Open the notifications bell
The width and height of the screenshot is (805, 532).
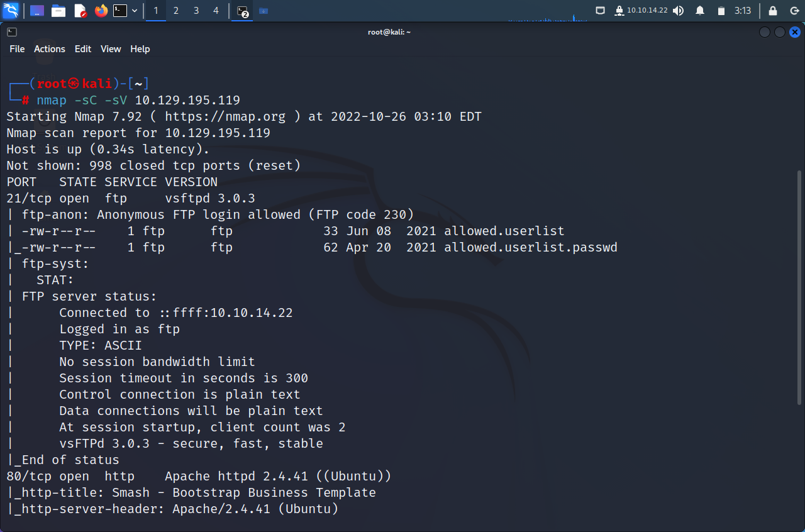[x=700, y=11]
